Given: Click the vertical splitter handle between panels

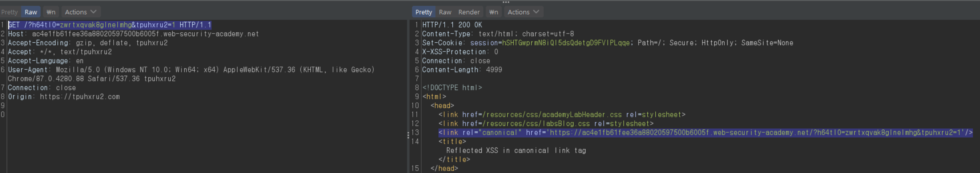Looking at the screenshot, I should coord(408,135).
